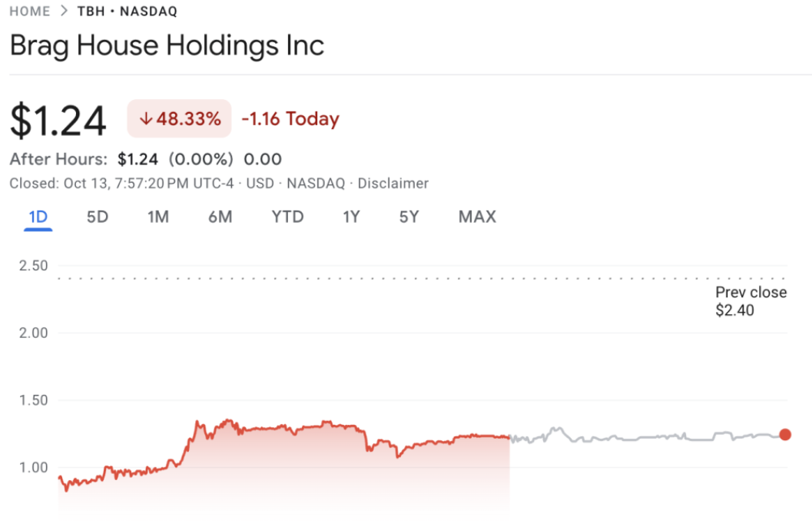The width and height of the screenshot is (812, 527).
Task: Switch to the 5D chart range
Action: [97, 217]
